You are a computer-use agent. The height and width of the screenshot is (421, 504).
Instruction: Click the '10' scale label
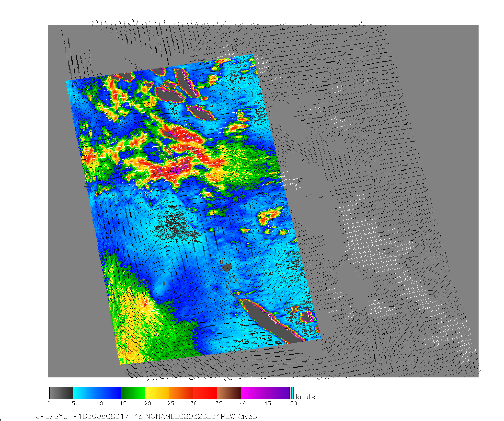pyautogui.click(x=100, y=404)
